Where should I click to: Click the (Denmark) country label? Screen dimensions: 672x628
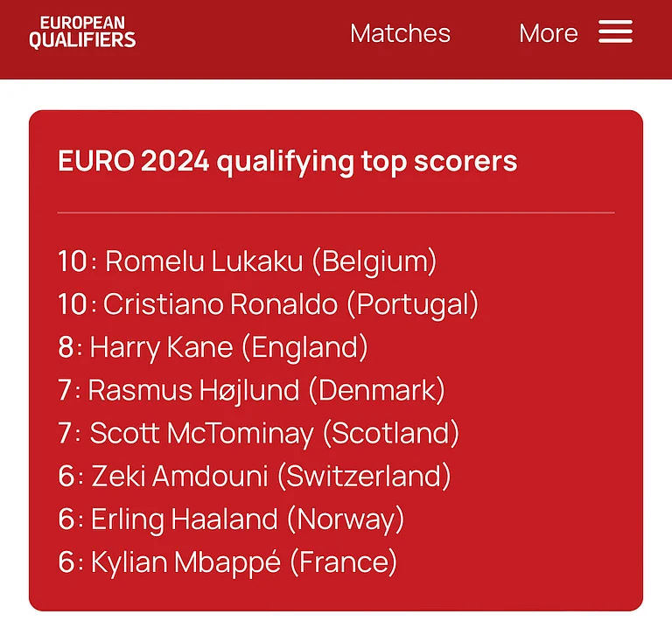[376, 390]
